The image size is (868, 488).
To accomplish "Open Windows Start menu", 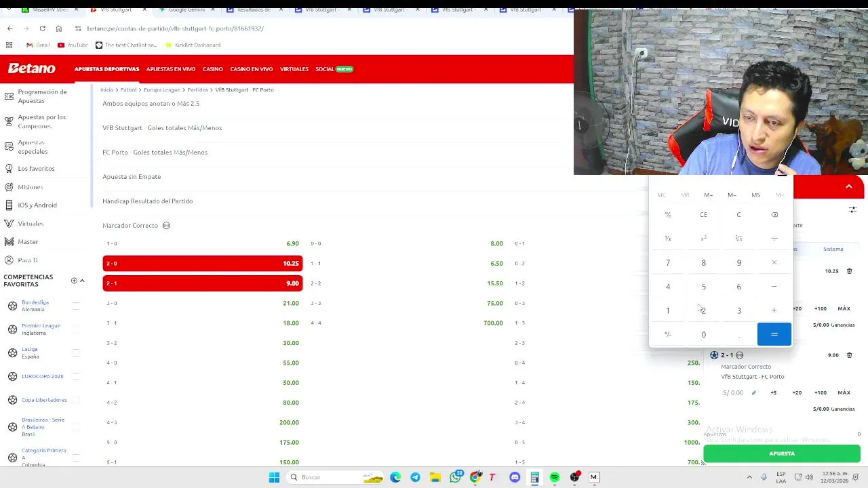I will coord(274,477).
